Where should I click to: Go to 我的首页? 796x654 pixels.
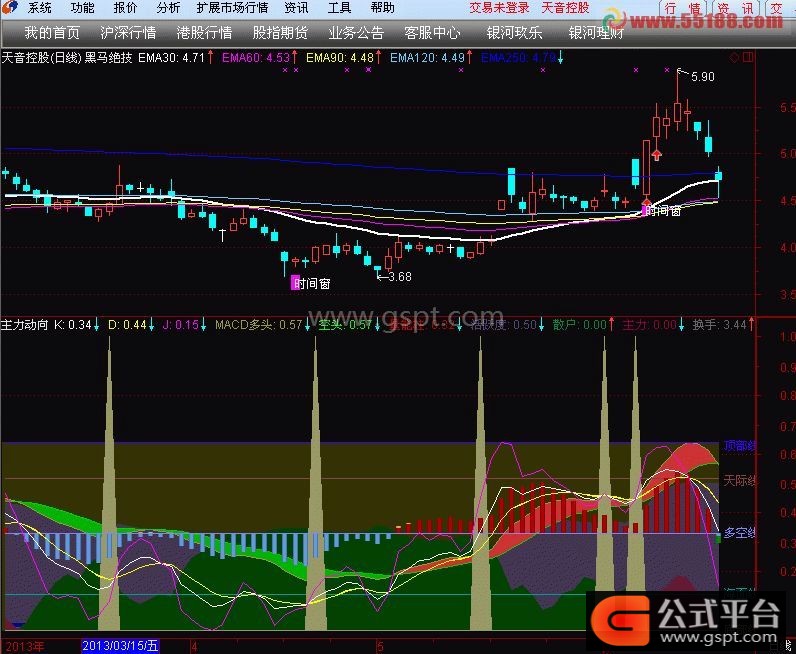(52, 34)
